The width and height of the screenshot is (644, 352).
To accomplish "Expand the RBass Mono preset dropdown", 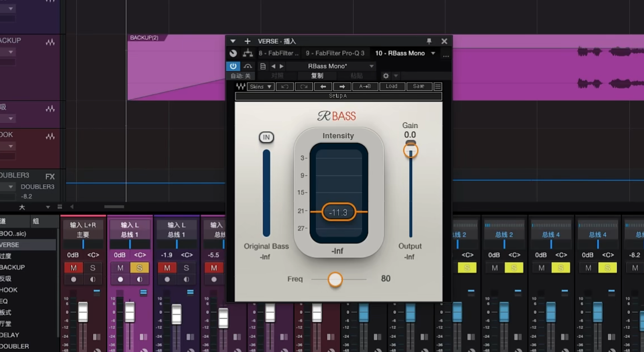I will pos(372,66).
